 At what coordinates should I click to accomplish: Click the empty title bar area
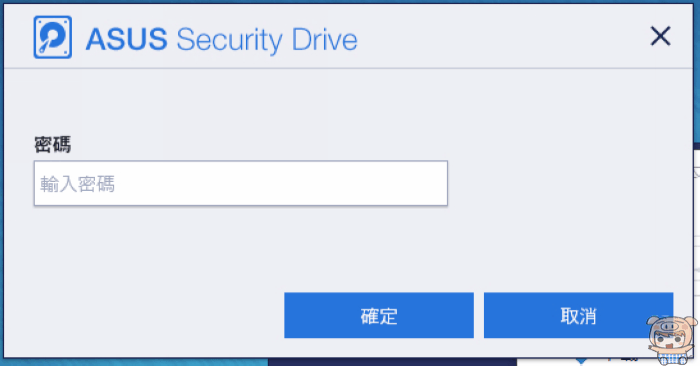click(500, 37)
